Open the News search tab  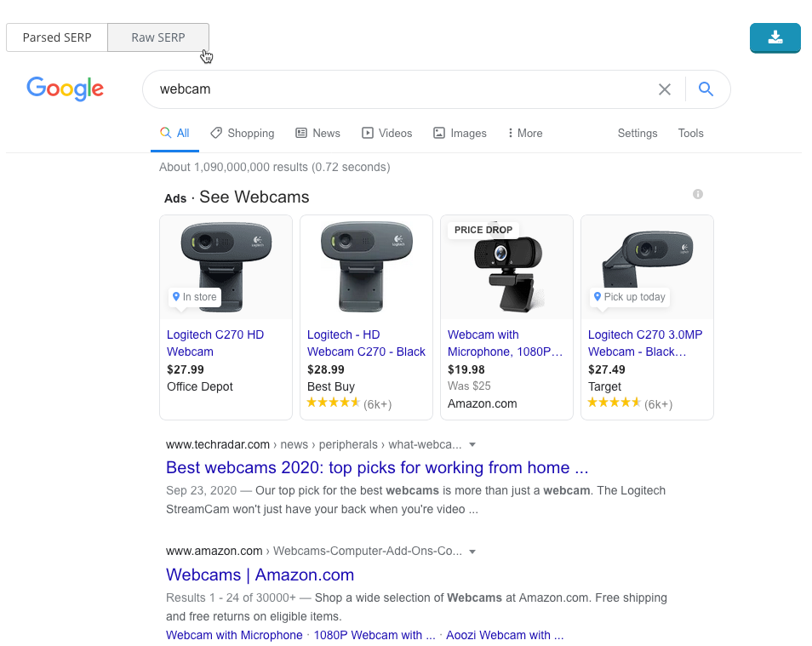317,134
